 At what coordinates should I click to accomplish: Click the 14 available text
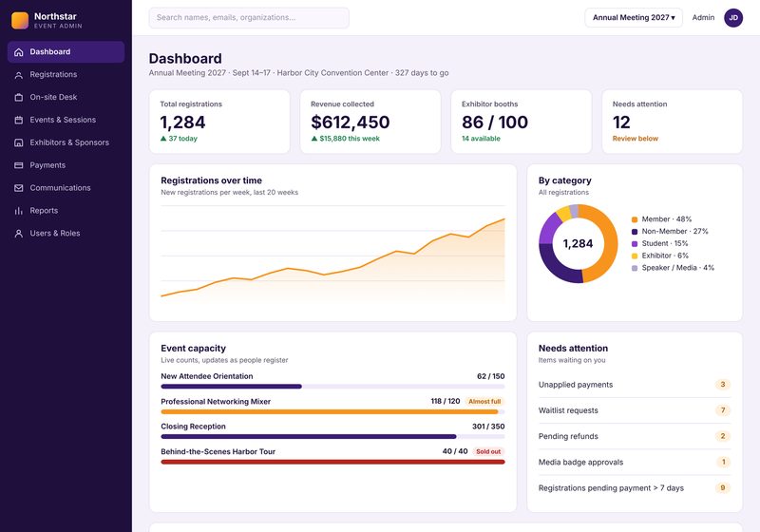click(481, 139)
